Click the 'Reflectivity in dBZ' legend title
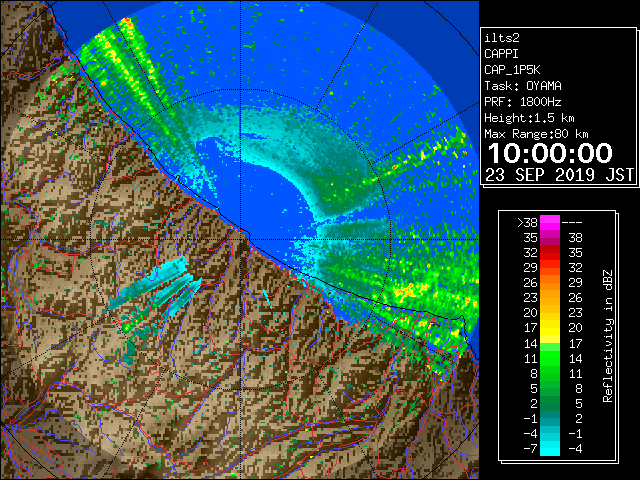This screenshot has width=640, height=480. tap(608, 336)
